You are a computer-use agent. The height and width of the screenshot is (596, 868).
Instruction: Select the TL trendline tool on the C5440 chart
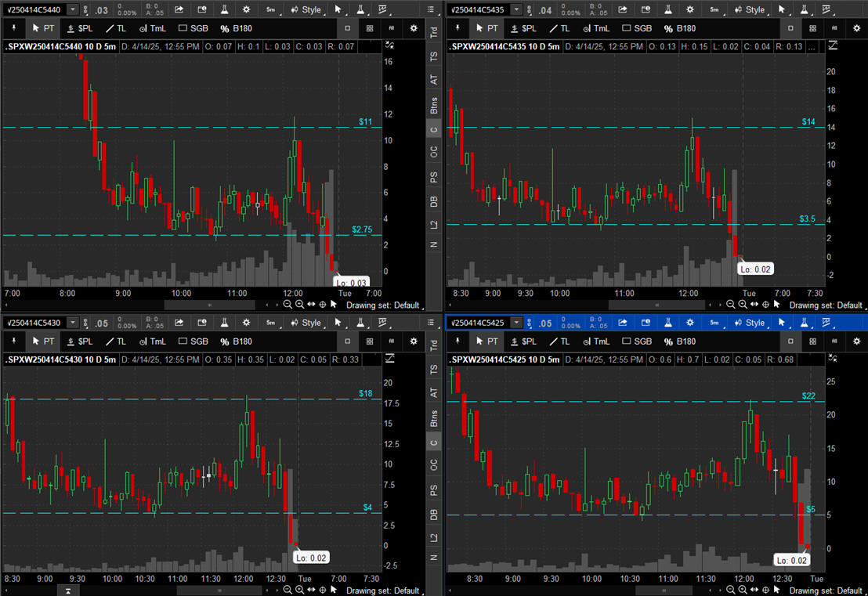(115, 28)
